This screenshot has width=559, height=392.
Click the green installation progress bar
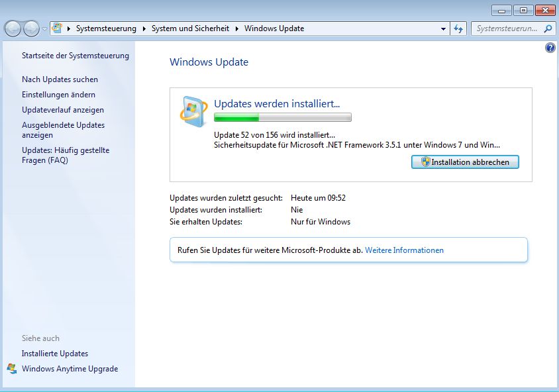point(283,117)
